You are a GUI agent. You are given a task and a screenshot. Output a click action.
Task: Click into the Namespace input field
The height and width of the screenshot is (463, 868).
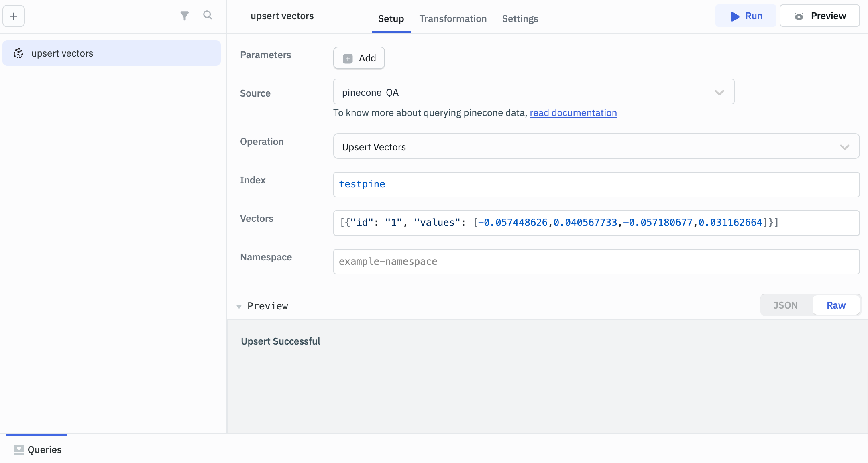pyautogui.click(x=596, y=262)
